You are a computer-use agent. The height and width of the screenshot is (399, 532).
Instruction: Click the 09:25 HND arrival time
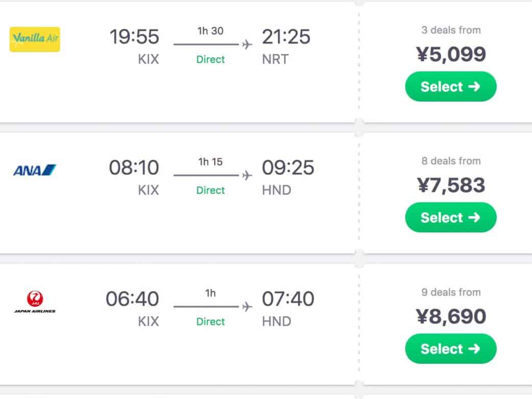click(287, 168)
